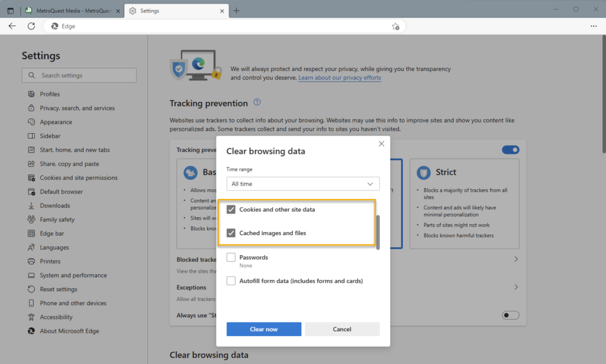Switch to the MetroQuest Media tab

click(71, 11)
